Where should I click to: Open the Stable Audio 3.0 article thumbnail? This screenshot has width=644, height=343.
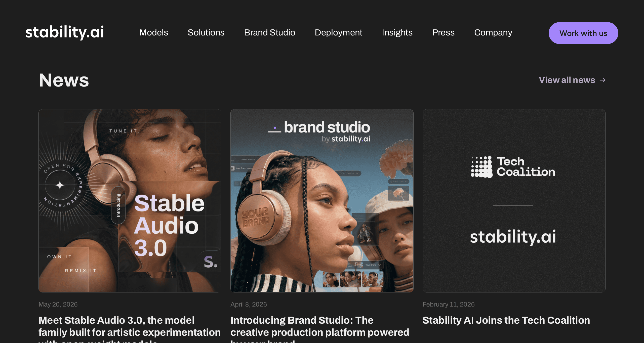click(x=130, y=201)
